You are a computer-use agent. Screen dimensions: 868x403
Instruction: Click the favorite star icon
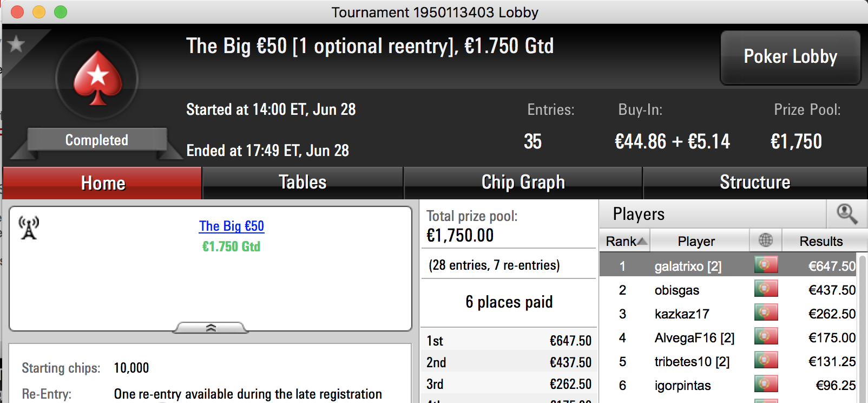click(16, 44)
